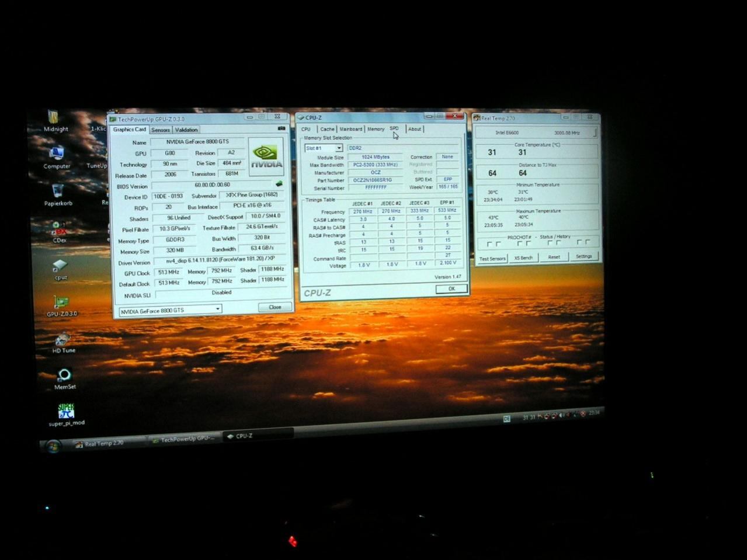Screen dimensions: 747x560
Task: Click the Bus Interface value PCI-E x16 @ x16
Action: 252,206
